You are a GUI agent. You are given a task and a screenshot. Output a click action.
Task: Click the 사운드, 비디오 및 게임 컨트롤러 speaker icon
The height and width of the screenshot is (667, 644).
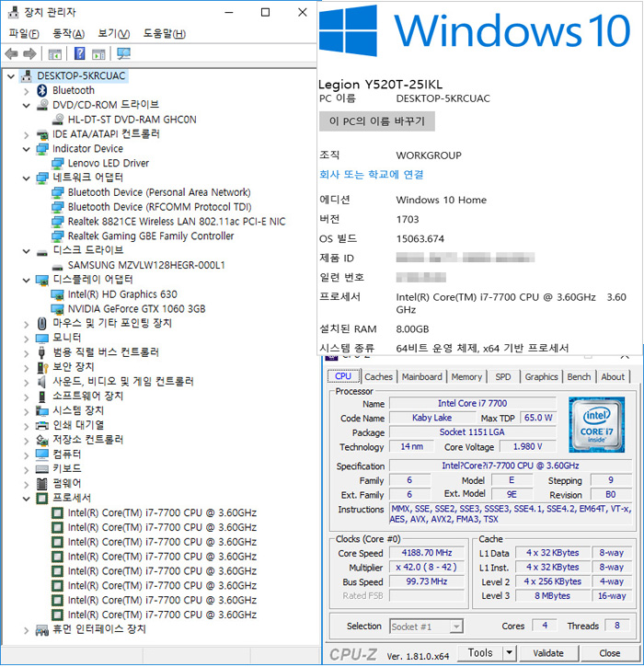pyautogui.click(x=41, y=382)
